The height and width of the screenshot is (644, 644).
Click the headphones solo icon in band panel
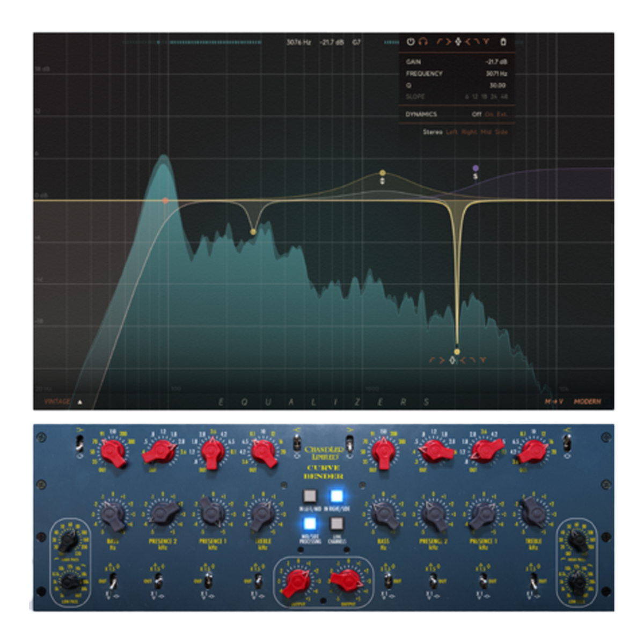pyautogui.click(x=423, y=41)
